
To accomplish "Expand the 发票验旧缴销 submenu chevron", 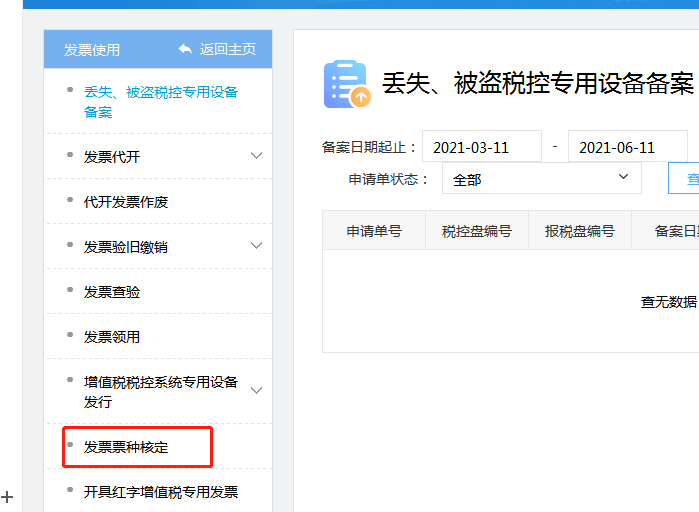I will (x=256, y=246).
